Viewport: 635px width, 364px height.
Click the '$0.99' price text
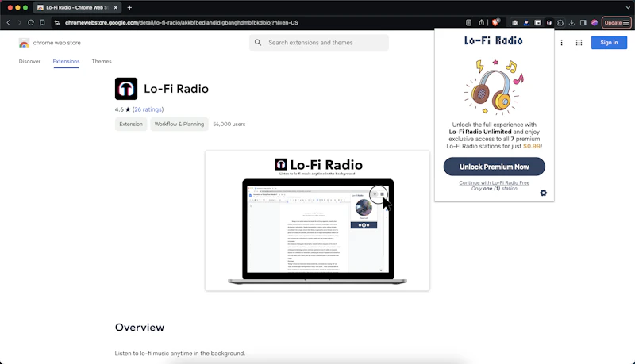tap(532, 146)
